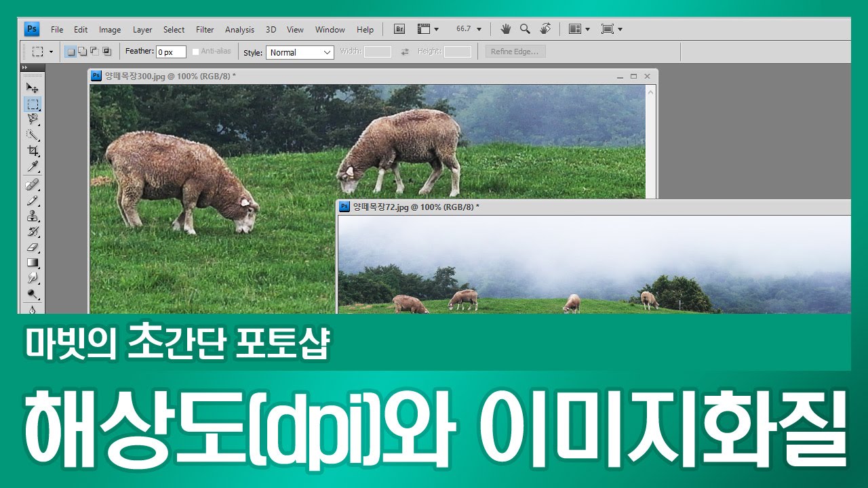The height and width of the screenshot is (488, 868).
Task: Open the Image menu
Action: click(110, 30)
